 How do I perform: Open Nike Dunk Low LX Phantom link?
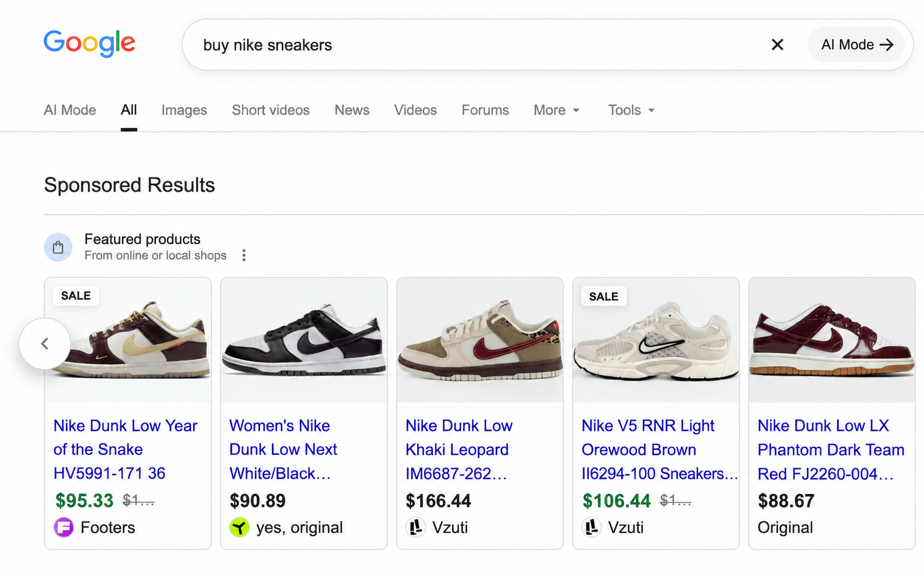831,449
